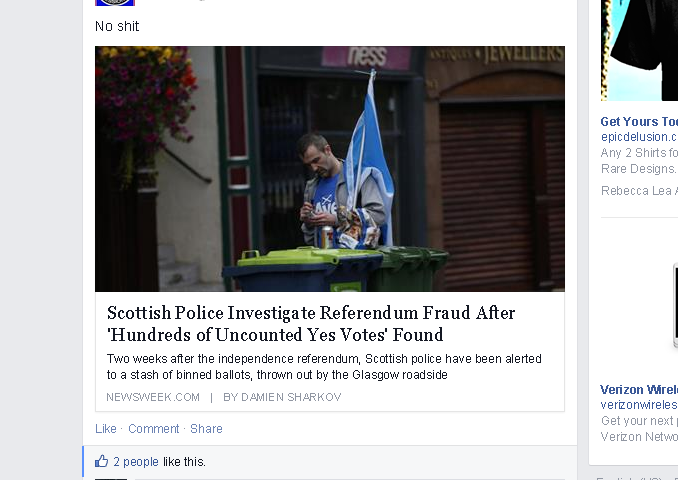Open the poster's profile picture at top
The width and height of the screenshot is (678, 480).
point(115,3)
